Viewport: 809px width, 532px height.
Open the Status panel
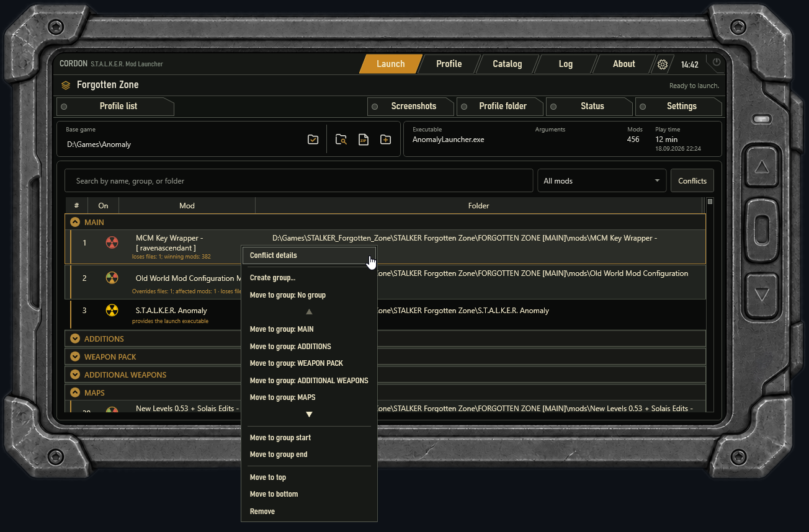pyautogui.click(x=589, y=107)
